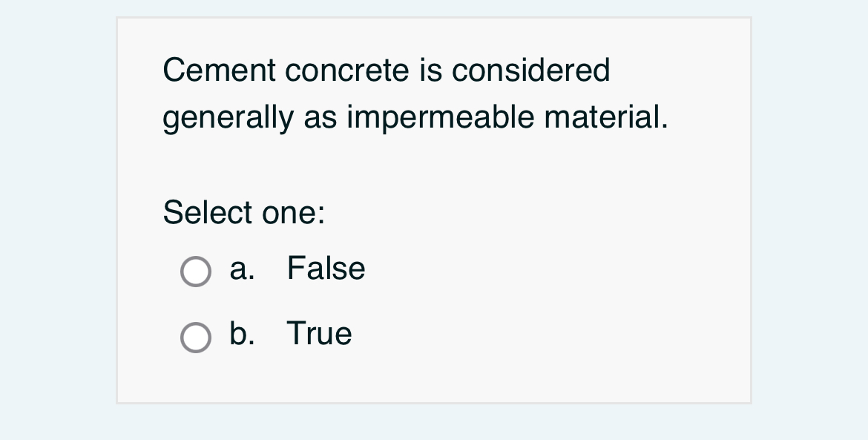Click the word 'impermeable' in the question
Viewport: 868px width, 440px height.
(438, 117)
